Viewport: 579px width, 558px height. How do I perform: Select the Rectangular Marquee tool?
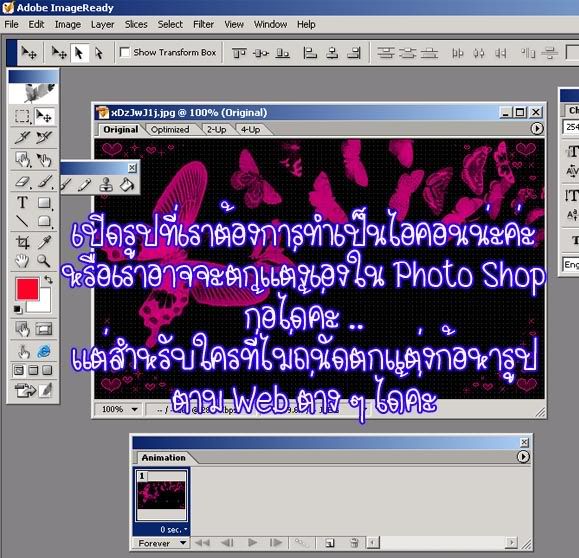pyautogui.click(x=22, y=116)
